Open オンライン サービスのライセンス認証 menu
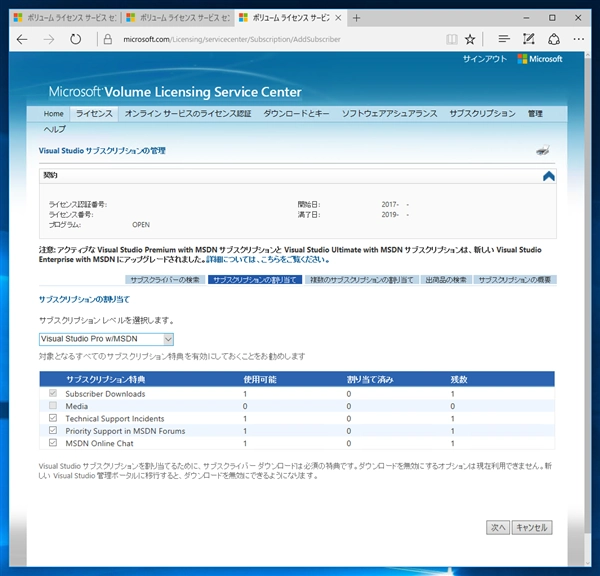600x576 pixels. [188, 114]
